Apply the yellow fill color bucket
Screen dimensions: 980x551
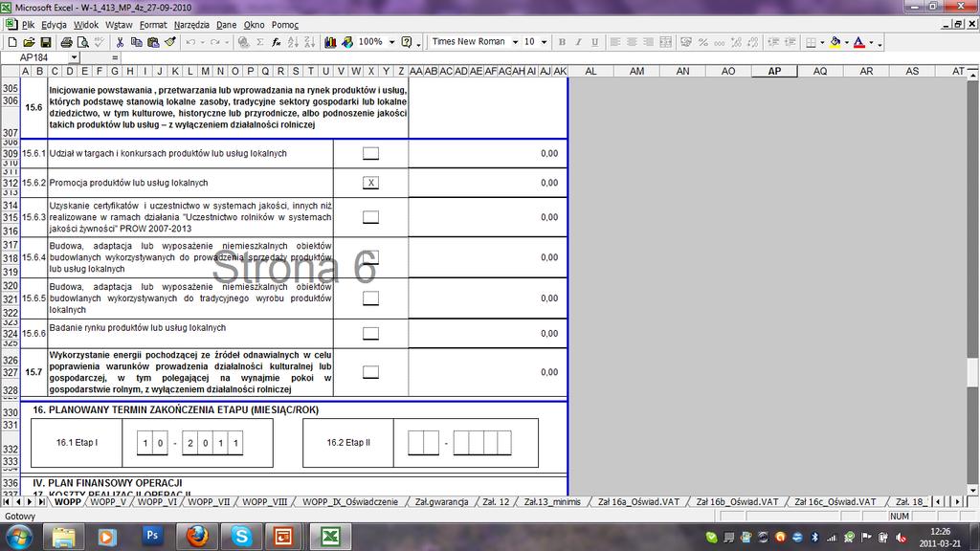click(835, 42)
